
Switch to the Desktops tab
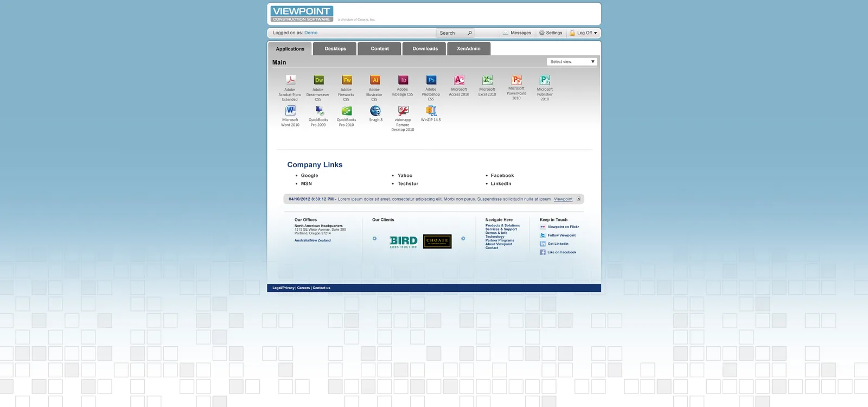(x=335, y=49)
